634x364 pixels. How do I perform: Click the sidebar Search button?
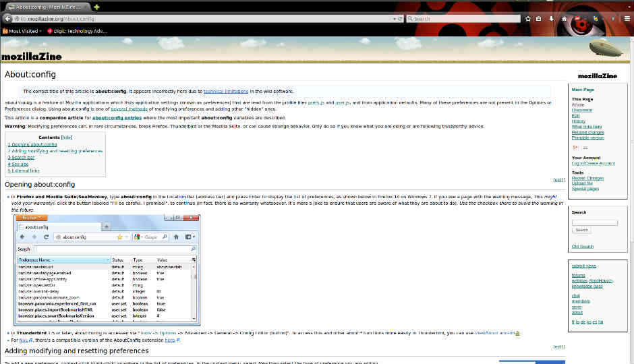(581, 230)
